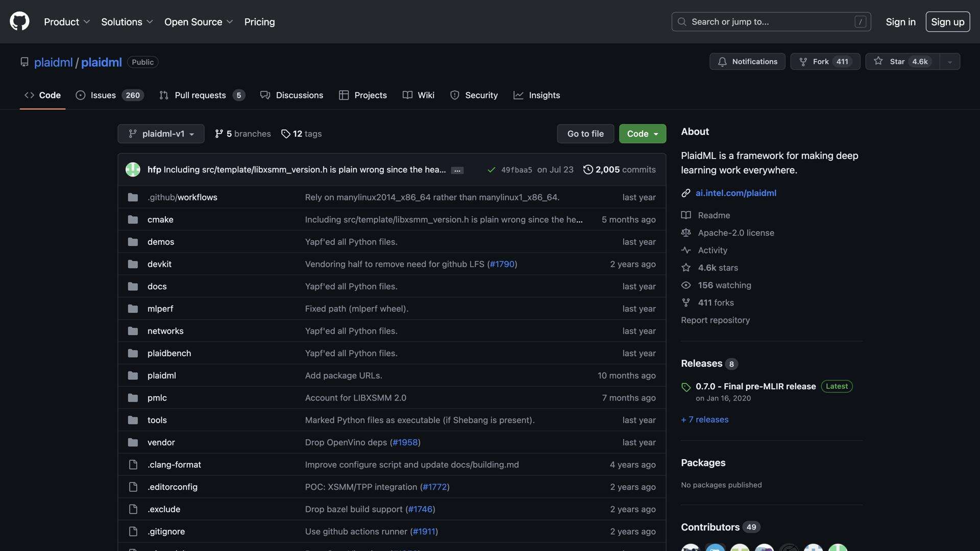
Task: Open the Issues tab
Action: (109, 95)
